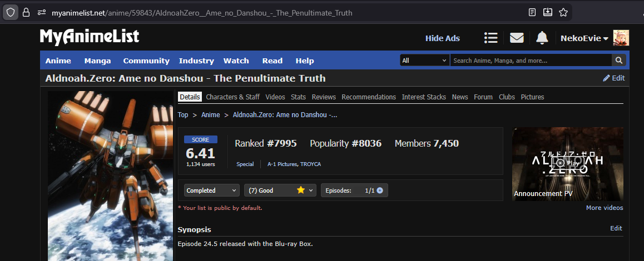Click the 6.41 score value
This screenshot has height=261, width=644.
200,153
